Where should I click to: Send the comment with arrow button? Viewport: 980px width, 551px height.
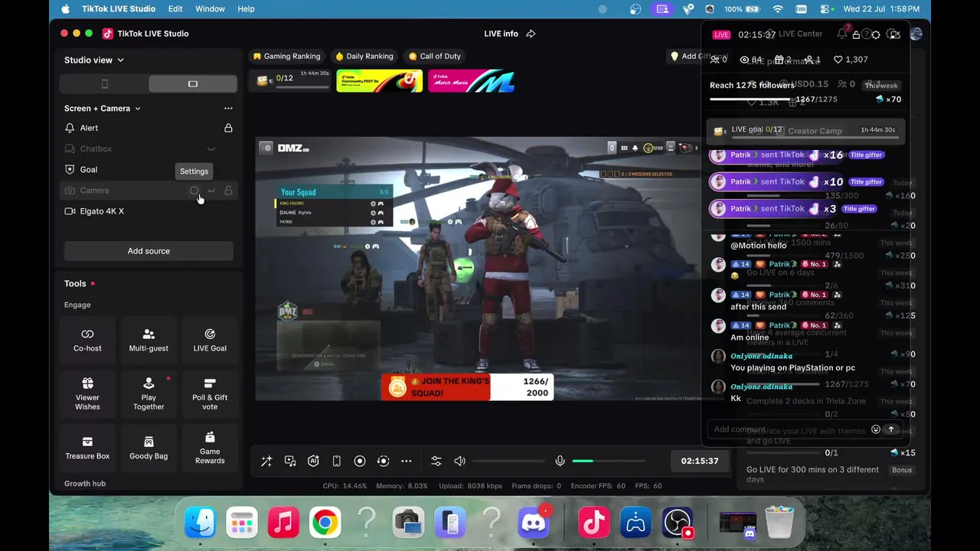(x=890, y=429)
